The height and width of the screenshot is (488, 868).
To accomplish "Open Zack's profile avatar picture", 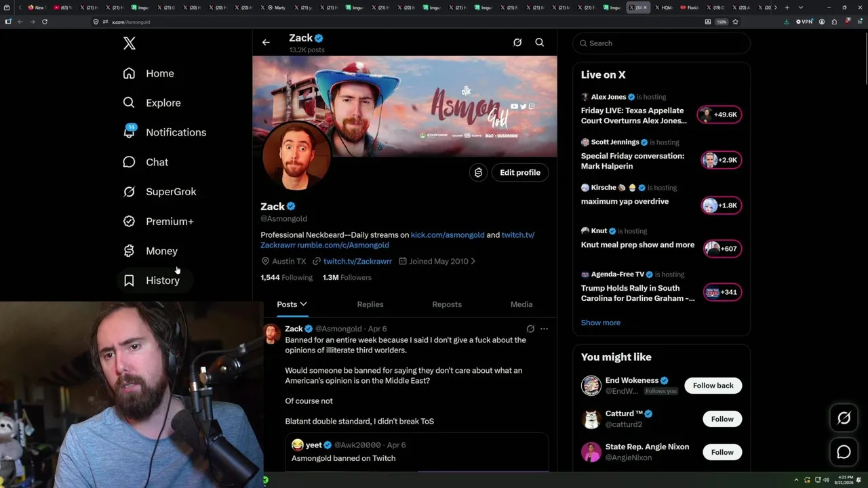I will [296, 156].
